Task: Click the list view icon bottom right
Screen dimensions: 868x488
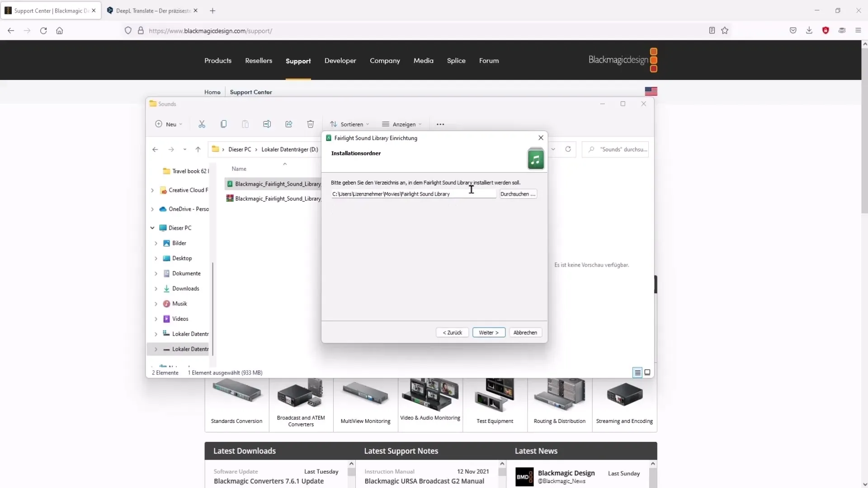Action: [x=637, y=372]
